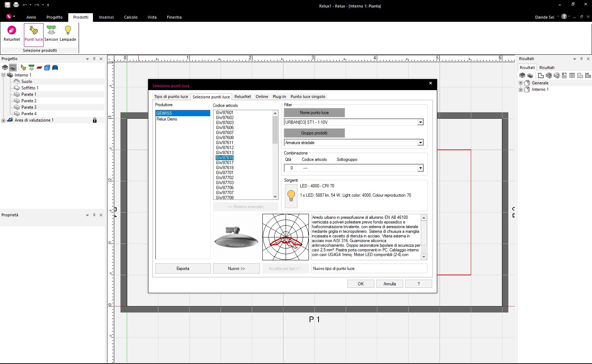Click the polar light distribution diagram
The width and height of the screenshot is (592, 364).
[x=286, y=237]
